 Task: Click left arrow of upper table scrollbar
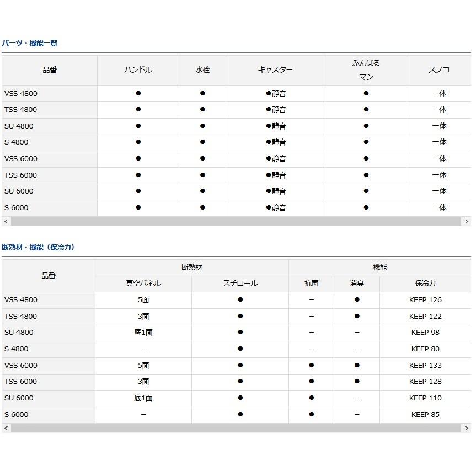[x=6, y=222]
